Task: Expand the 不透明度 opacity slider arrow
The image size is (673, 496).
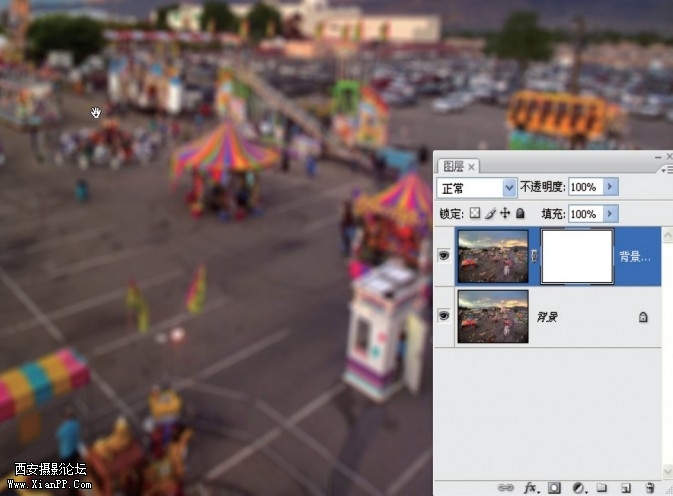Action: (x=610, y=187)
